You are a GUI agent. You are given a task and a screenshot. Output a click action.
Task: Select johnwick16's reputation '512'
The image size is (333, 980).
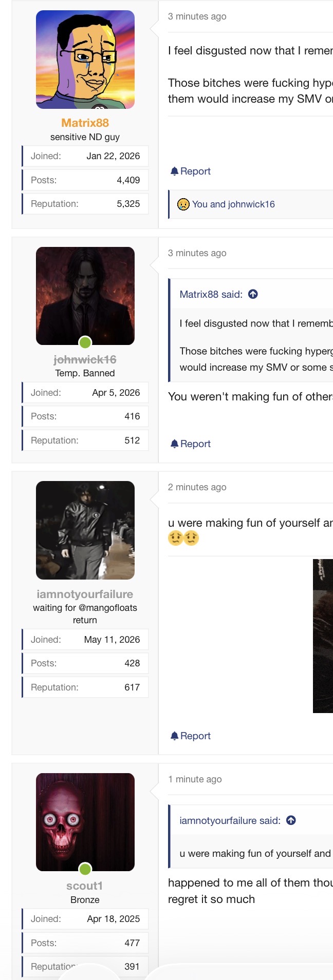[132, 440]
